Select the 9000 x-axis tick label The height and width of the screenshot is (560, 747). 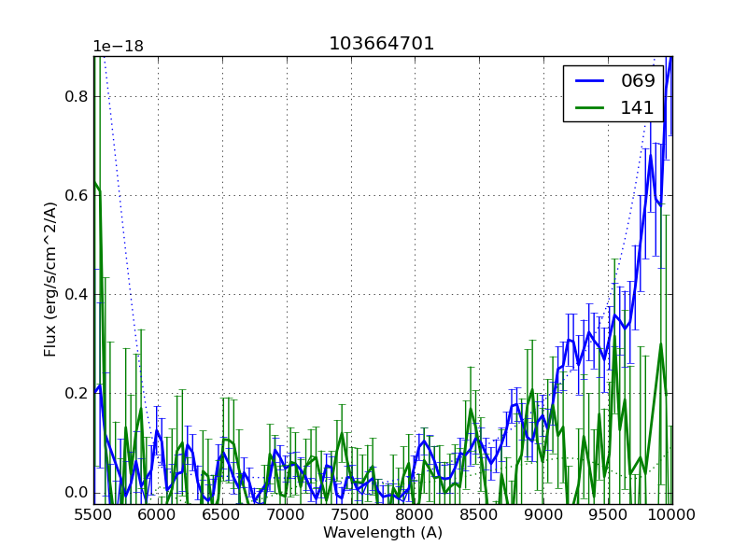pyautogui.click(x=543, y=514)
